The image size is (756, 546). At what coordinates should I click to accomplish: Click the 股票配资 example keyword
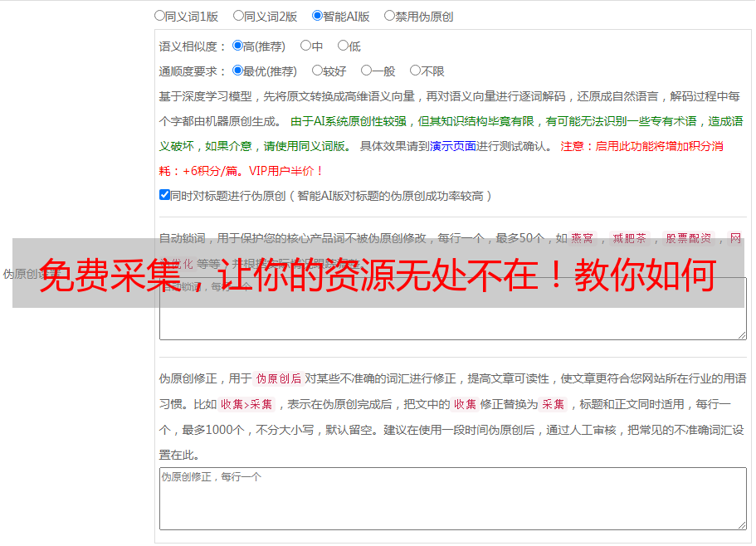689,238
